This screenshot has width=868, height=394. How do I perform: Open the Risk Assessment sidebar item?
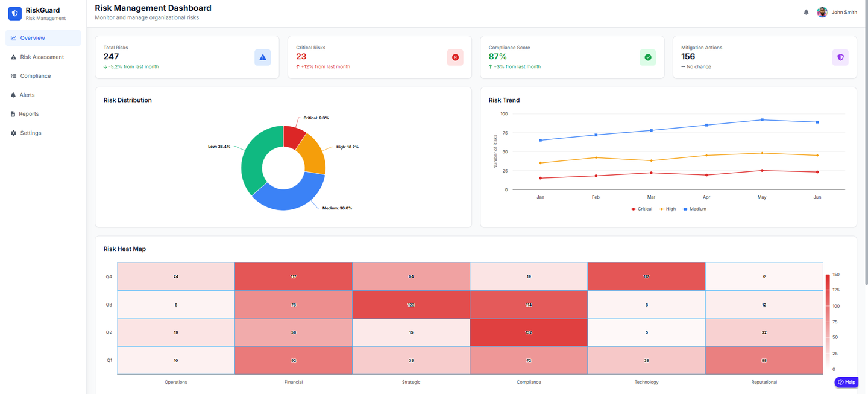pos(42,57)
